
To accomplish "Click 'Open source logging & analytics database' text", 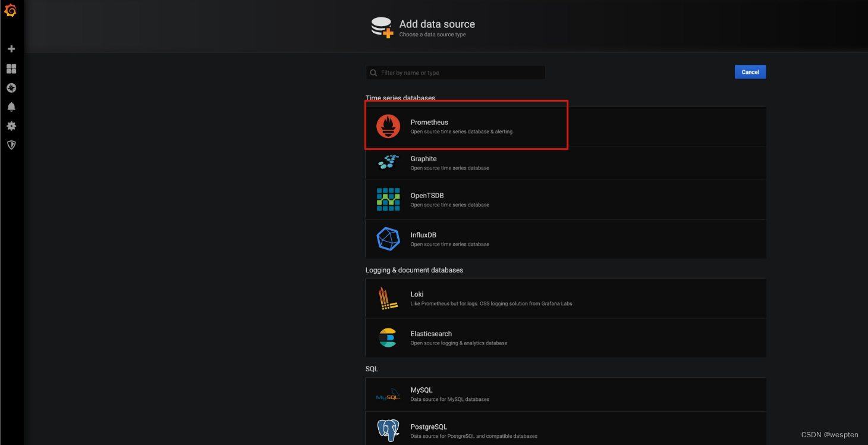I will click(459, 343).
